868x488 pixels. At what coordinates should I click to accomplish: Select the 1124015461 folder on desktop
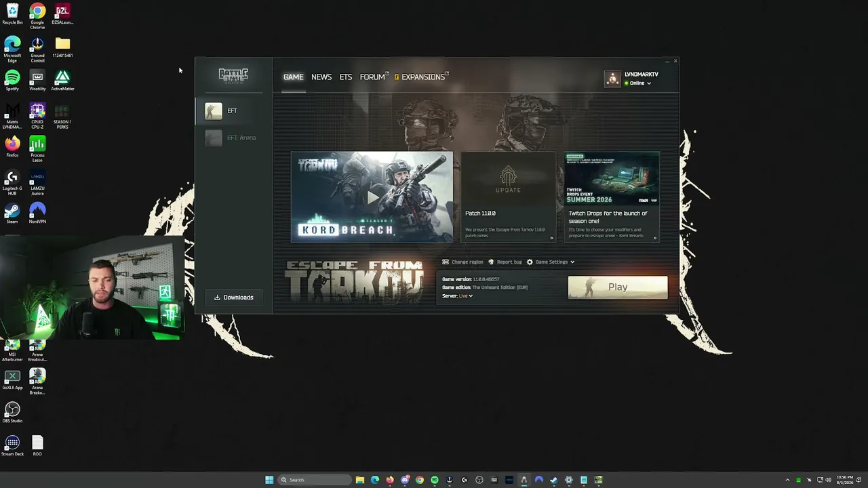click(62, 47)
